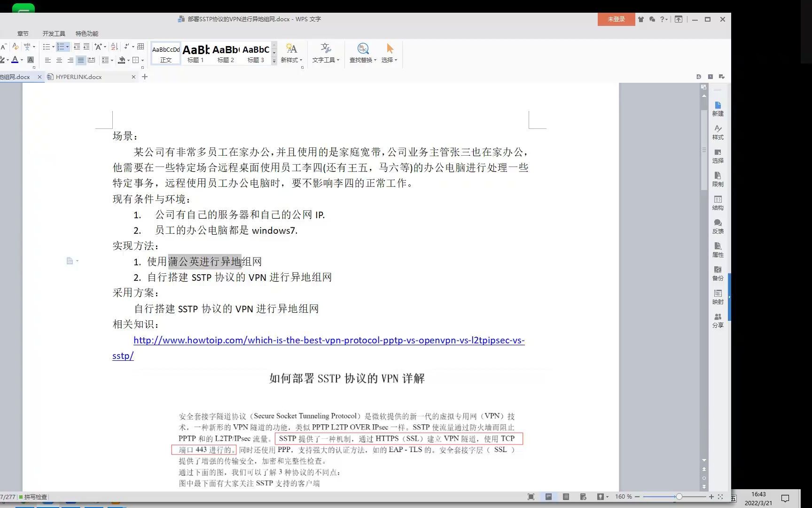
Task: Open the 特色功能 ribbon tab
Action: tap(87, 33)
